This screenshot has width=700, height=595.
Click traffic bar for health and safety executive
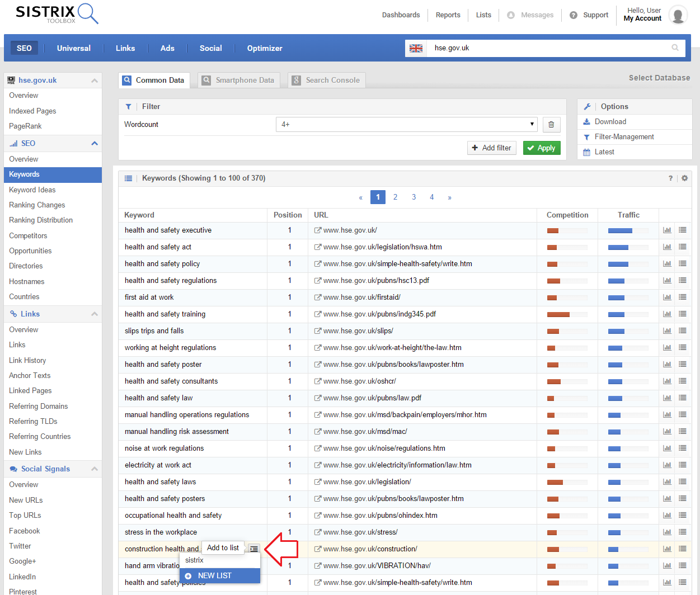[x=628, y=230]
